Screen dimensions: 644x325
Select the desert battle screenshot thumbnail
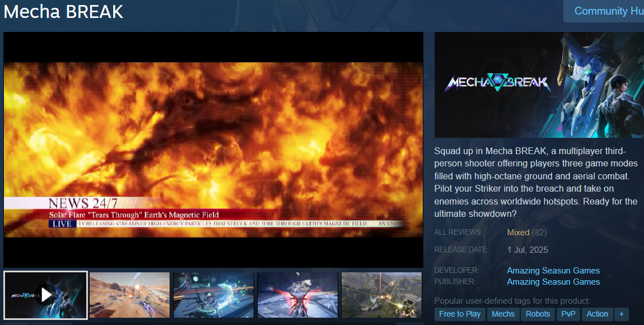pyautogui.click(x=130, y=295)
